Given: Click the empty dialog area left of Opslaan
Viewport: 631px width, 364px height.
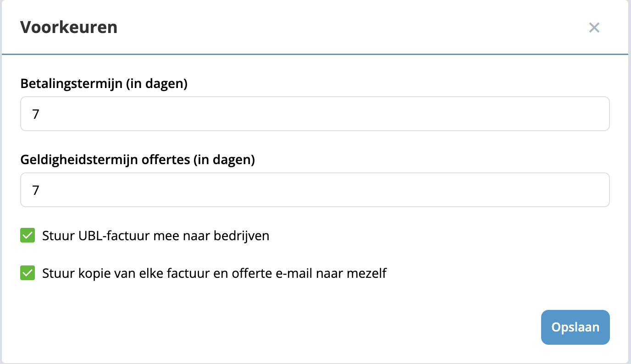Looking at the screenshot, I should [x=321, y=327].
